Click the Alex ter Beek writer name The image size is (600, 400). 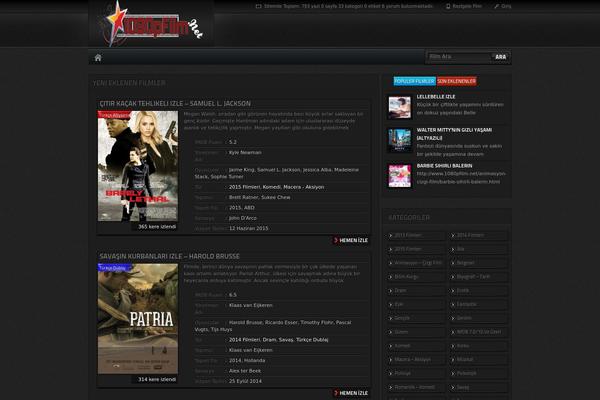(245, 371)
